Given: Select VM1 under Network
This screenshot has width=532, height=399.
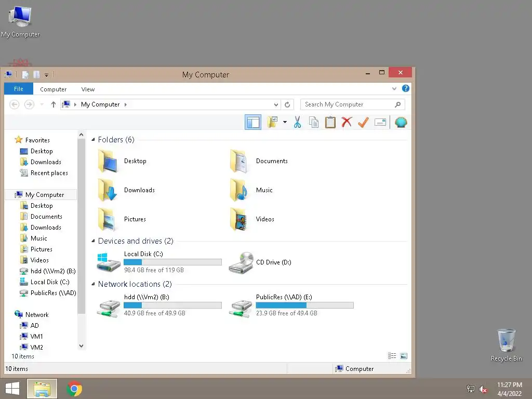Looking at the screenshot, I should pos(36,337).
